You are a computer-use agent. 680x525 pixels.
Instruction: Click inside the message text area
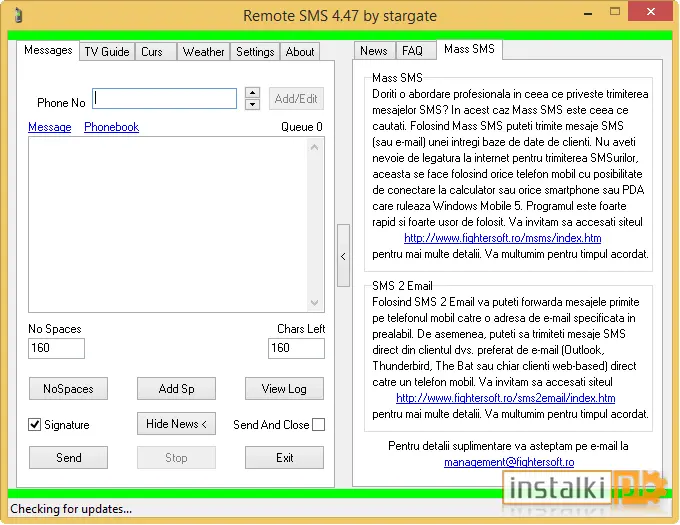[x=168, y=225]
